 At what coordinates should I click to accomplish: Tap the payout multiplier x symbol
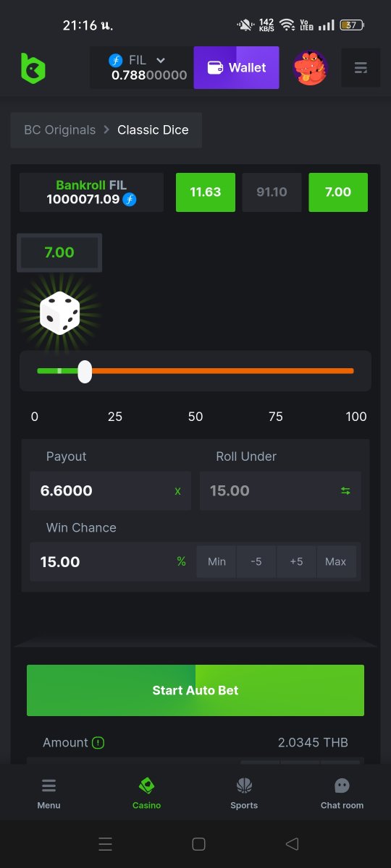177,491
